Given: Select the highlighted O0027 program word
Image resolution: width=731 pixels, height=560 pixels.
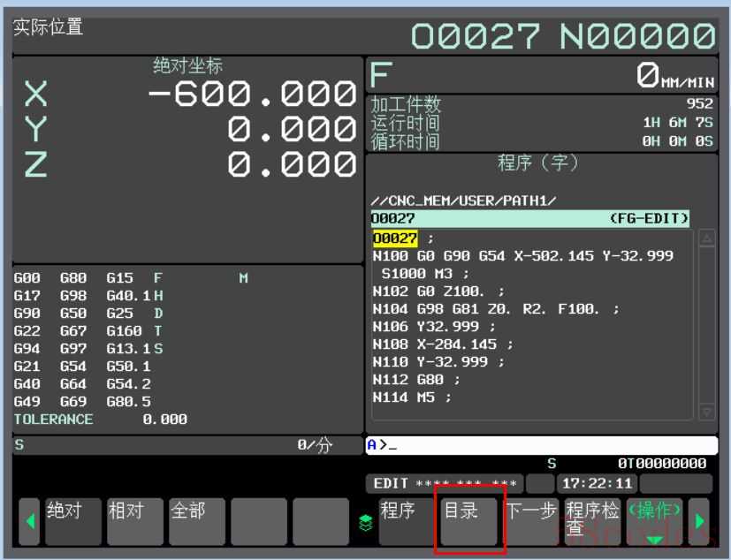Looking at the screenshot, I should pos(394,238).
